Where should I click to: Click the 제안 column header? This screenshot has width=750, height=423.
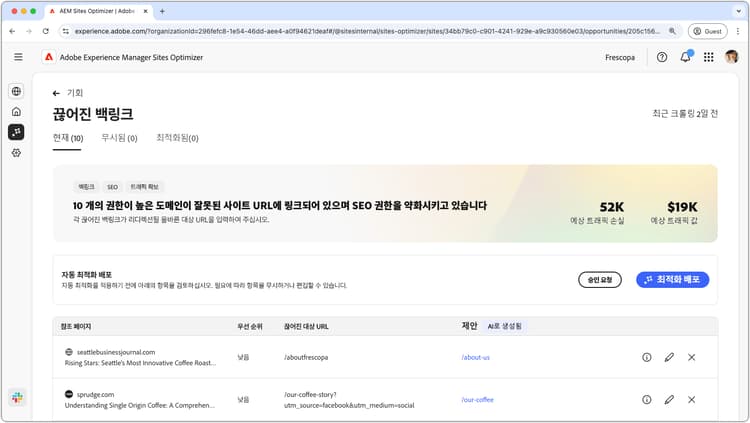click(x=469, y=326)
